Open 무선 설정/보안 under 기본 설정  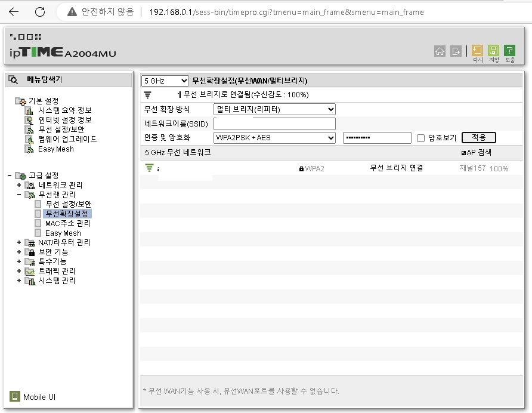tap(61, 130)
